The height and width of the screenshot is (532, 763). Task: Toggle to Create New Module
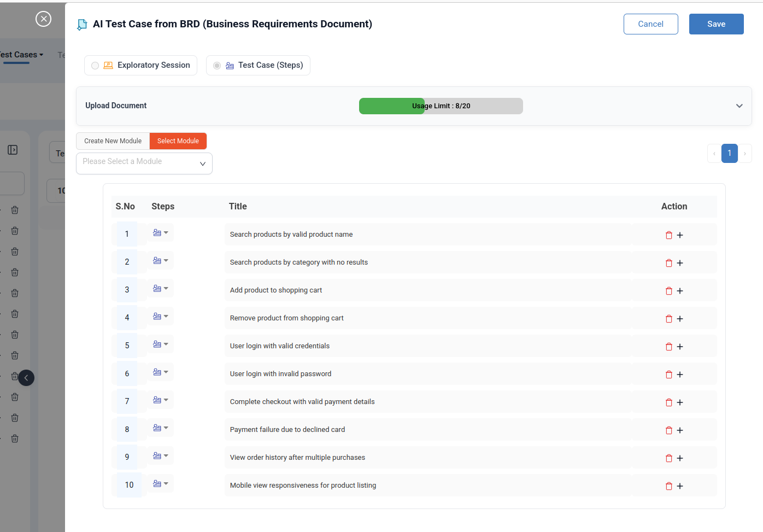[113, 141]
